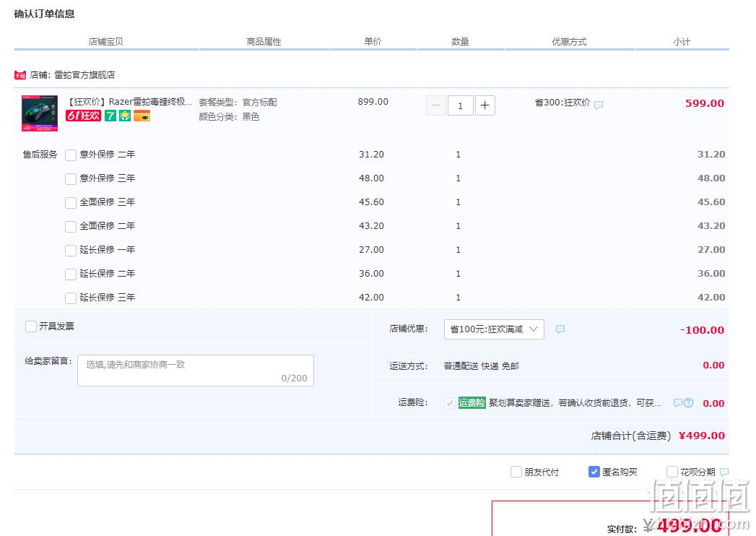The image size is (756, 536).
Task: Click the 45.60 subtotal for 全面保修 三年
Action: click(711, 202)
